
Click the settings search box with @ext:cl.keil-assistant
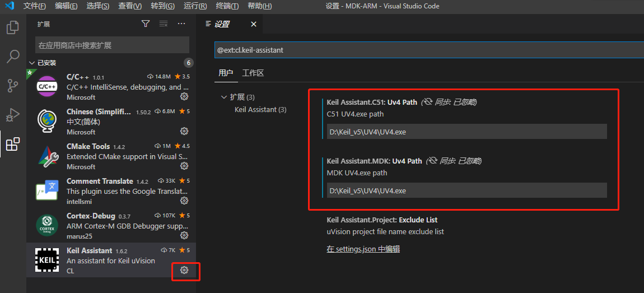(x=429, y=50)
